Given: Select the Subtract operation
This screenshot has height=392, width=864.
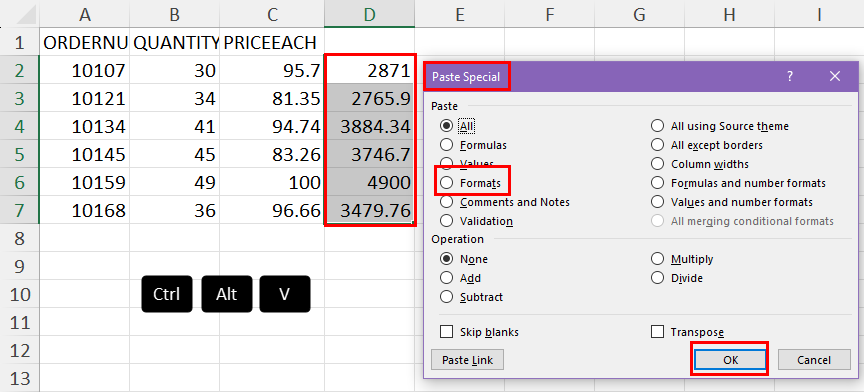Looking at the screenshot, I should click(x=447, y=297).
